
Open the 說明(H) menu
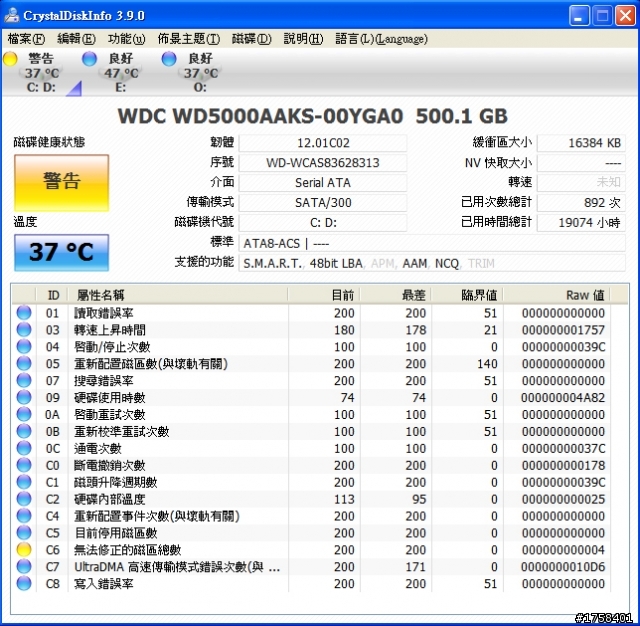point(303,39)
